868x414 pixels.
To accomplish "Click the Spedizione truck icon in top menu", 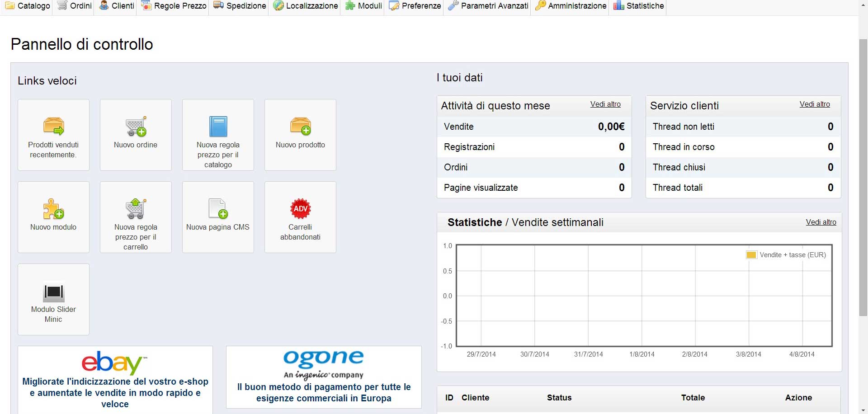I will pos(218,5).
